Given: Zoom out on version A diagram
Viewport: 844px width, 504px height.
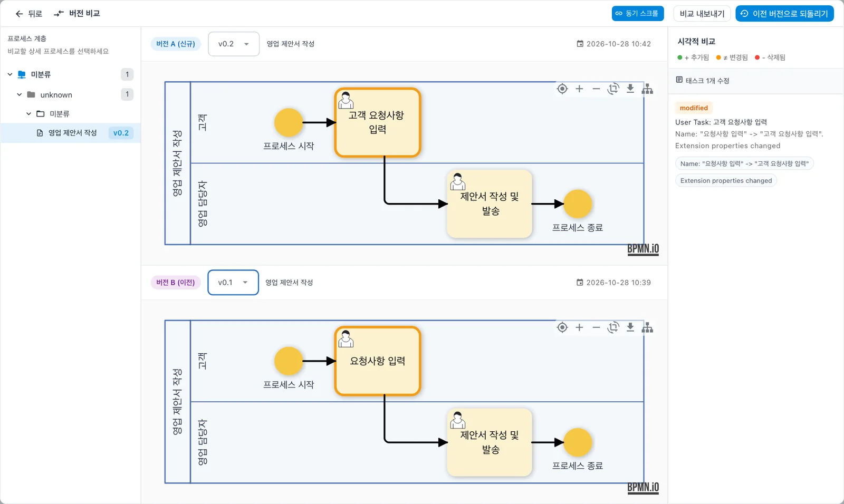Looking at the screenshot, I should [x=596, y=89].
